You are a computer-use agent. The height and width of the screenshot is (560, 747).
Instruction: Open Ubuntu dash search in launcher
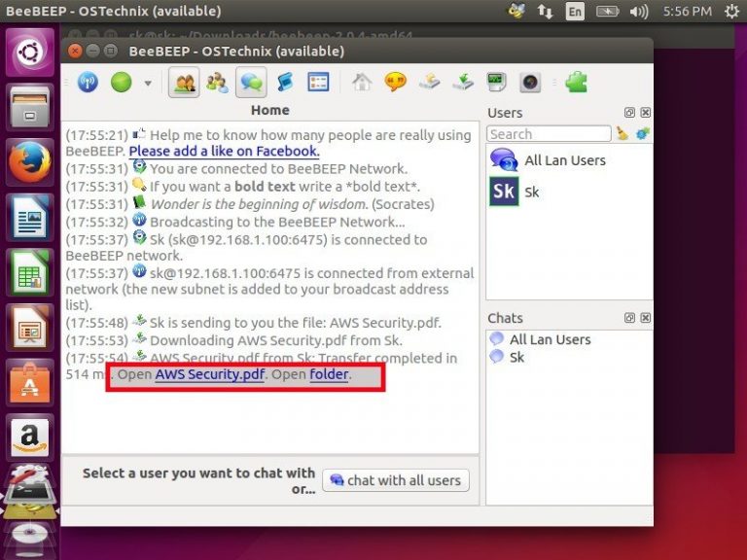coord(29,52)
